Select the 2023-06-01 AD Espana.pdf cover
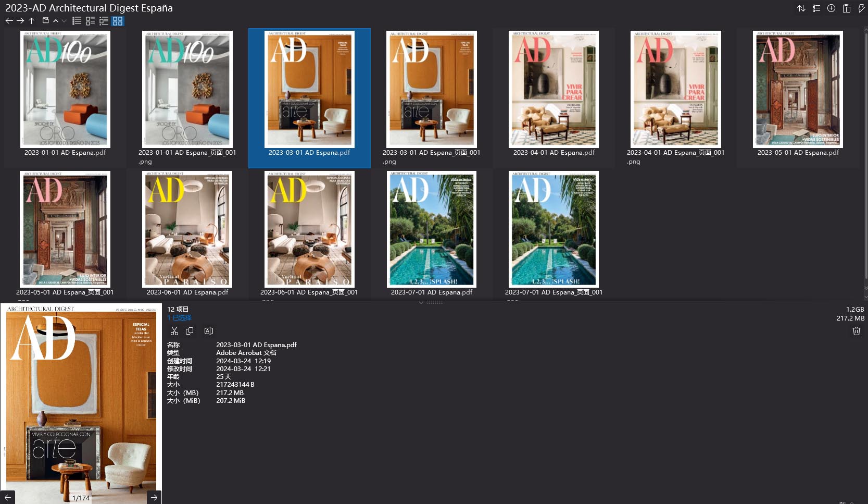 click(x=187, y=229)
